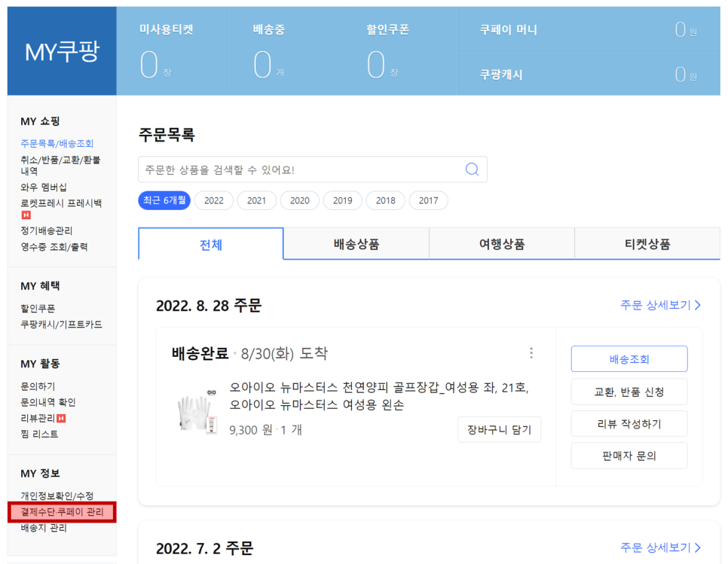Click the 미사용티켓 count in header

click(149, 65)
